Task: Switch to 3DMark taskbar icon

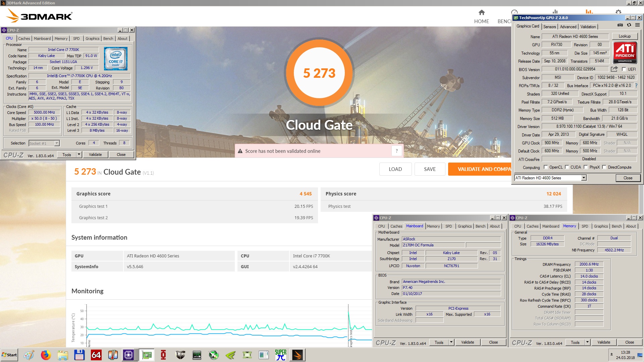Action: [298, 355]
